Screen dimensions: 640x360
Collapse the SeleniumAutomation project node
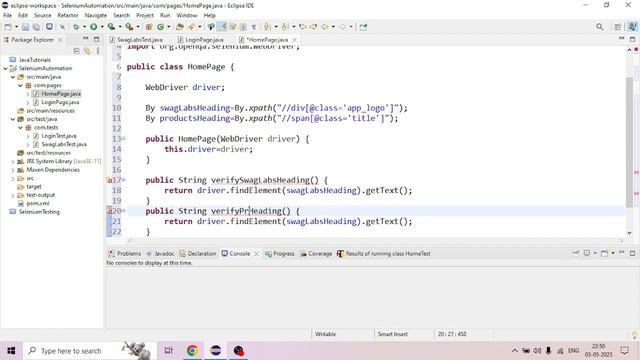pos(5,68)
